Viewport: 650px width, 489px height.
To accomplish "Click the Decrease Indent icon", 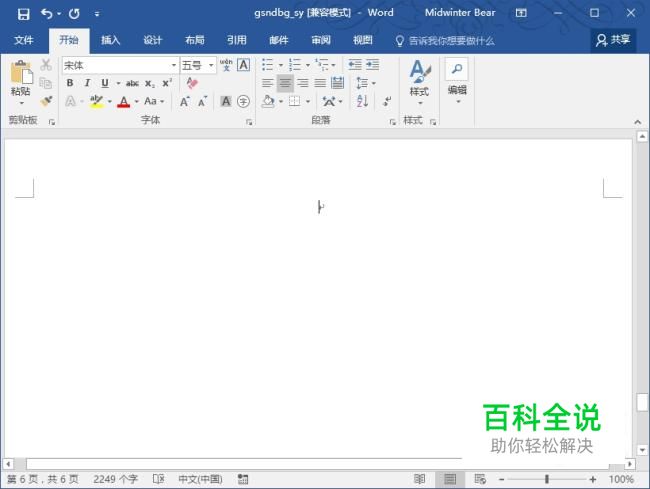I will point(355,65).
